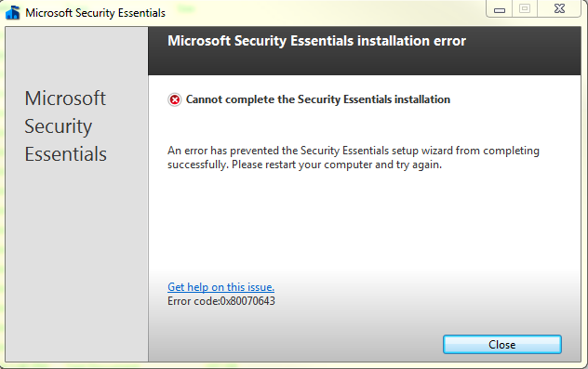Click the 'Please restart your computer' sentence

pyautogui.click(x=337, y=165)
